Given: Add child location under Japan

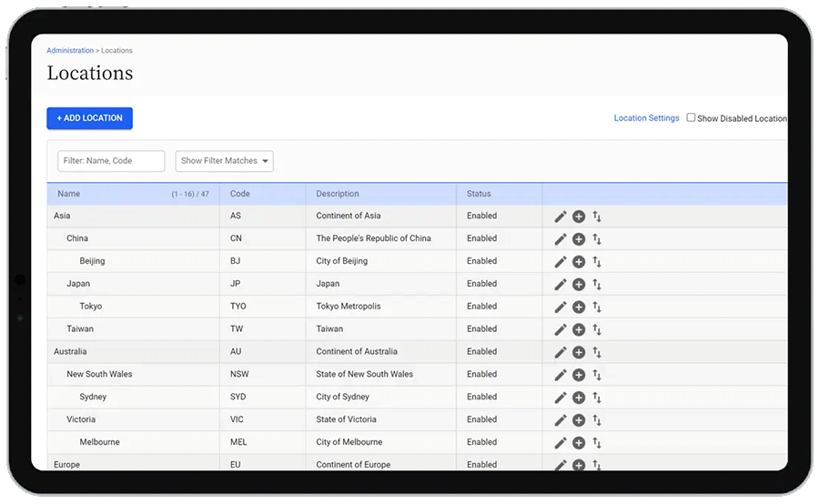Looking at the screenshot, I should (x=579, y=284).
